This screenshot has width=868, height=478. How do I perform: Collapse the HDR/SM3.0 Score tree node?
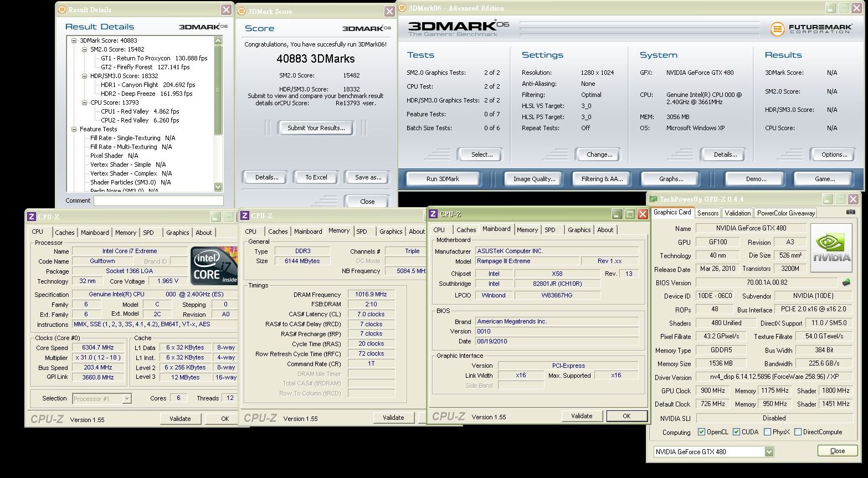pos(84,76)
